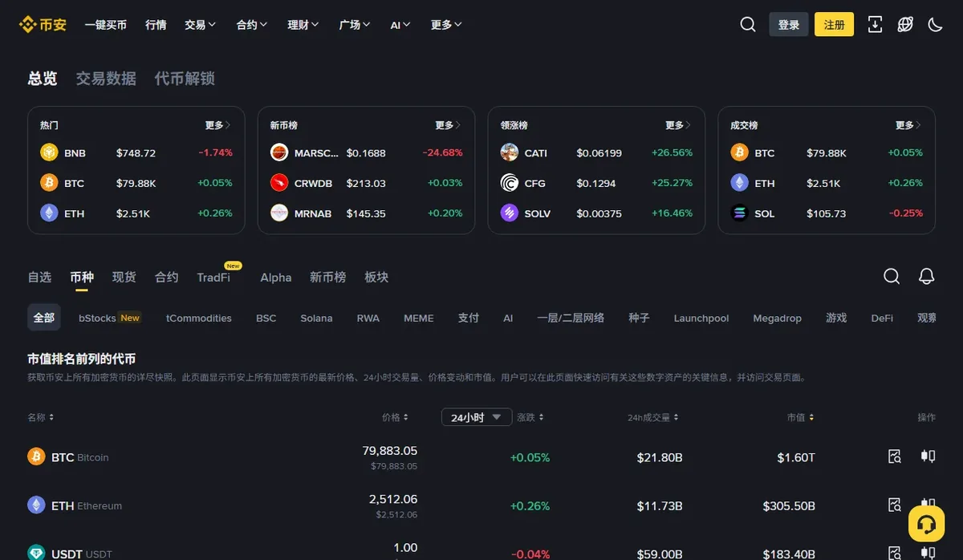963x560 pixels.
Task: Sort table by 价格 column
Action: [x=395, y=417]
